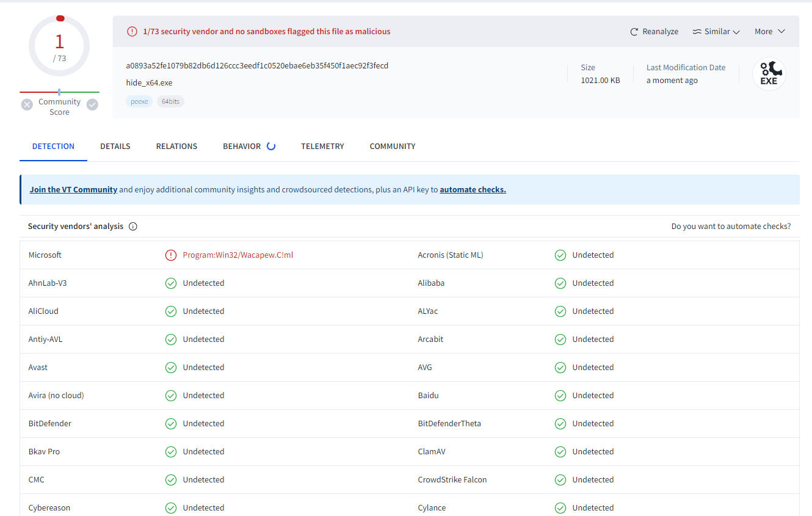Click the size value 1021.00 KB

tap(600, 81)
